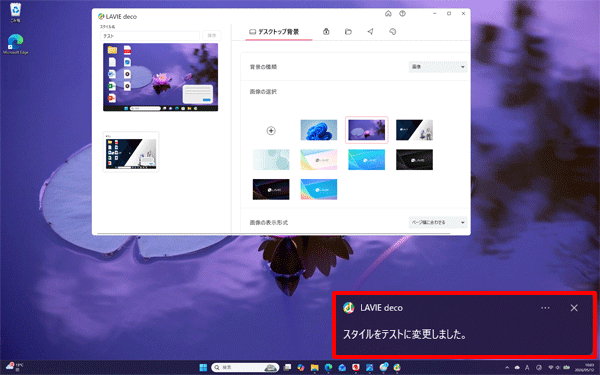Show hidden system tray icons
600x375 pixels.
click(x=507, y=368)
